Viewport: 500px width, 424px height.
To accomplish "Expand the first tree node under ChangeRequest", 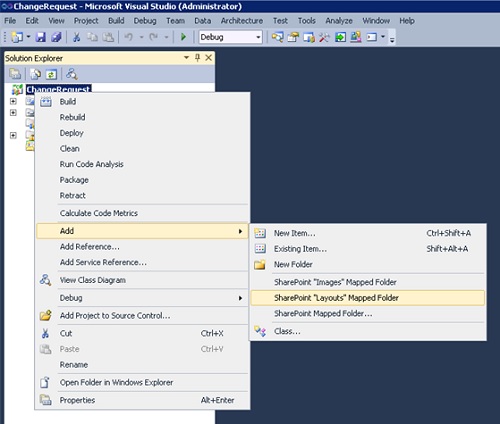I will 13,101.
